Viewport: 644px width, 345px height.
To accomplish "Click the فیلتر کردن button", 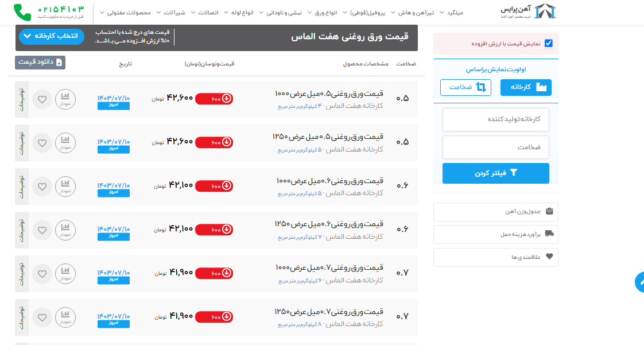I will [495, 173].
